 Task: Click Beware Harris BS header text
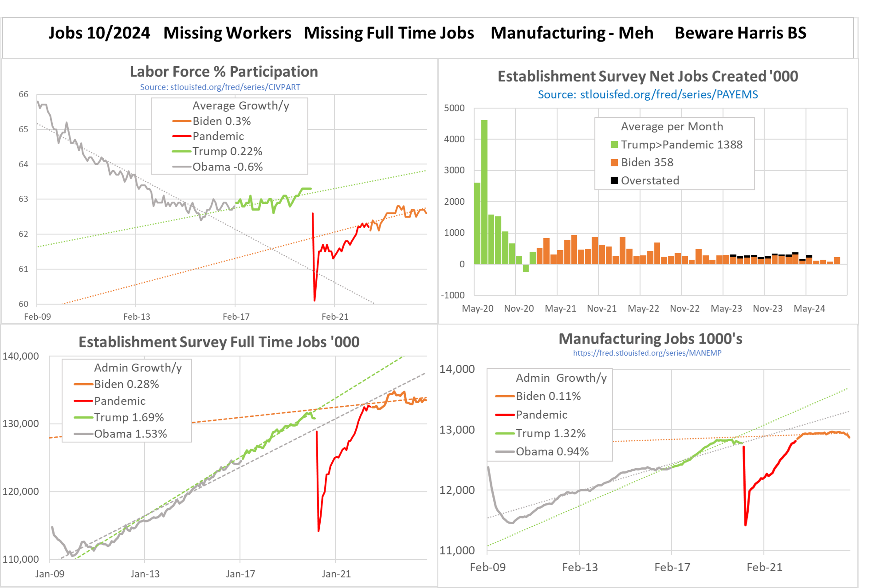(x=740, y=33)
